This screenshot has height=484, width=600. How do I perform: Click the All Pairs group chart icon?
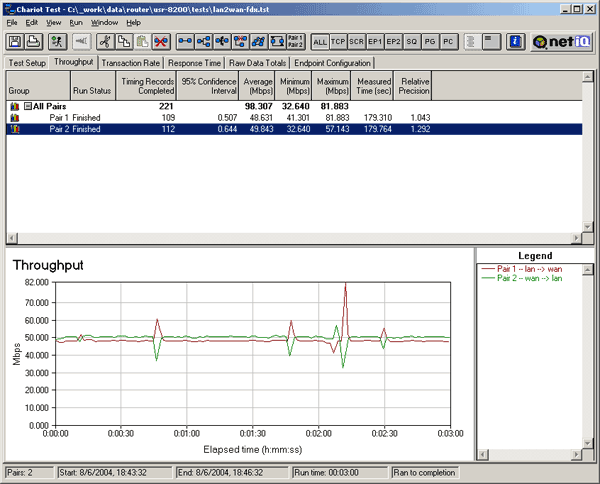(x=15, y=106)
